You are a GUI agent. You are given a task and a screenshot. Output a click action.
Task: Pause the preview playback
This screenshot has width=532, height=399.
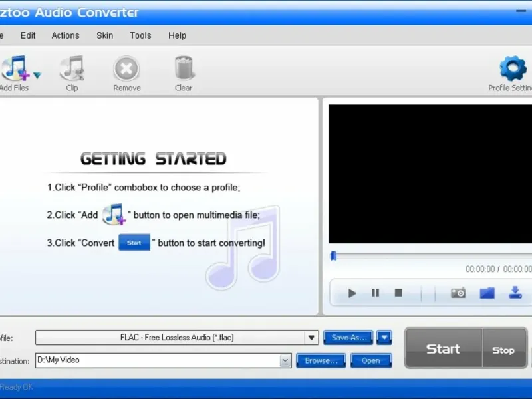click(375, 293)
